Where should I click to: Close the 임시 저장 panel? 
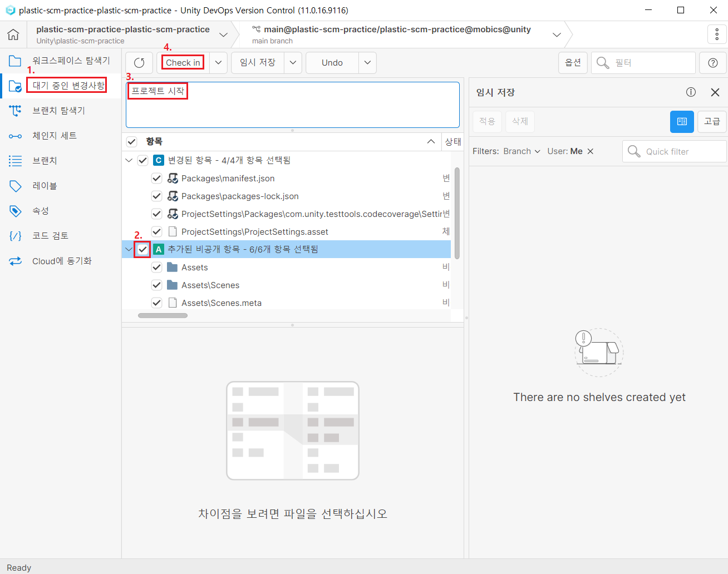pos(715,92)
